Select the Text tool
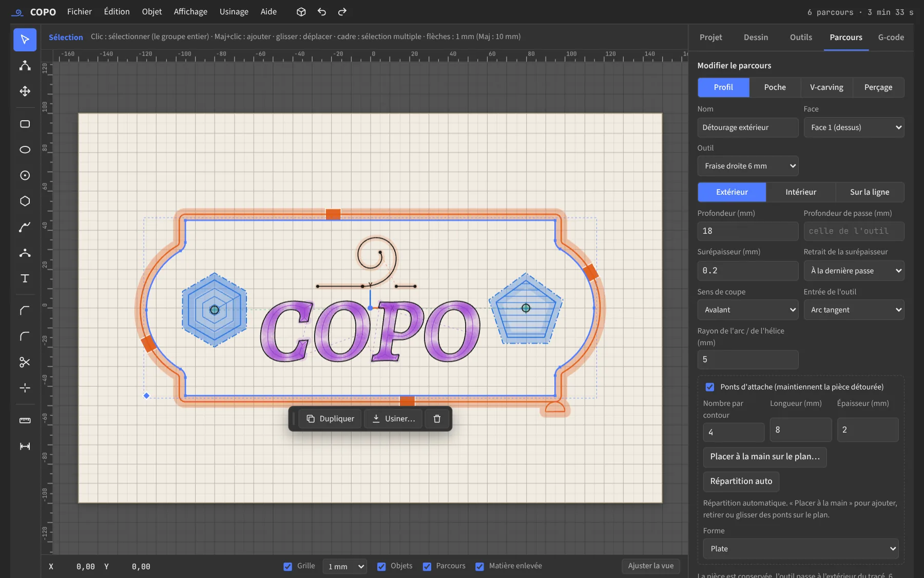 (25, 278)
